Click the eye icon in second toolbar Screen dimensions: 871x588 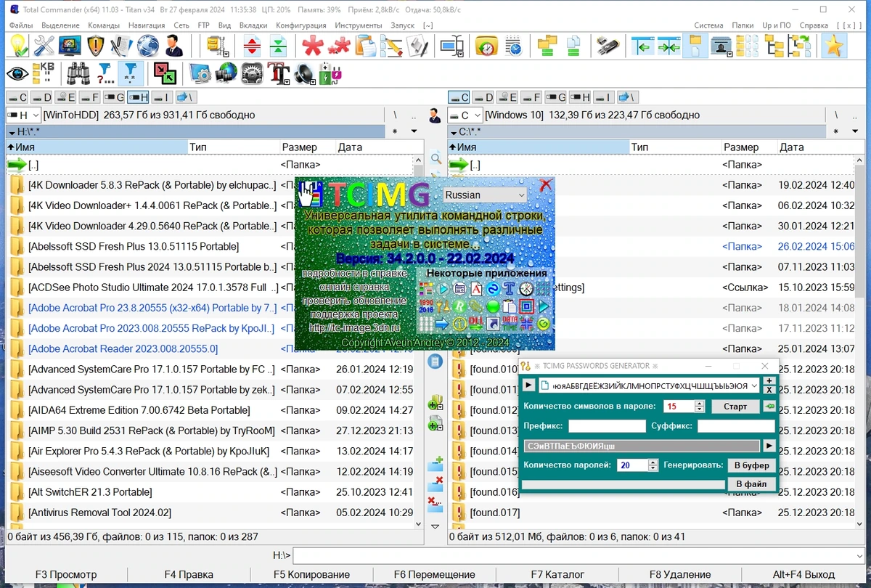click(17, 73)
